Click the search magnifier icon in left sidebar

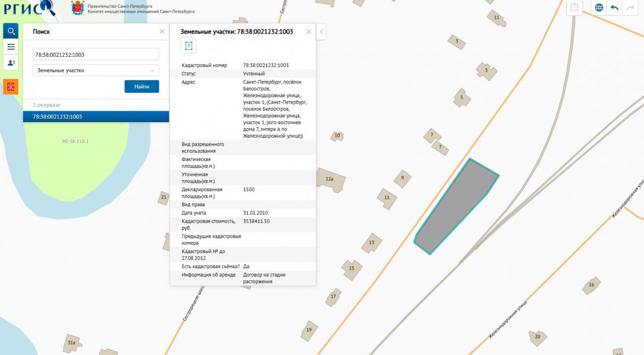pos(11,31)
